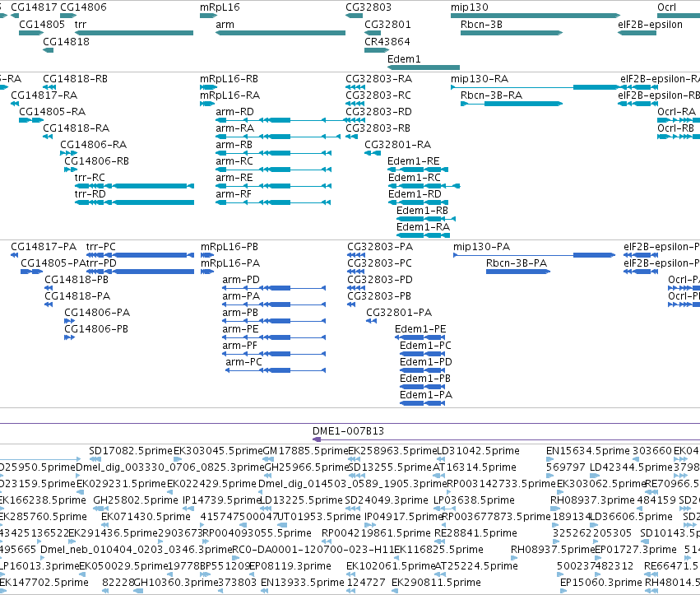Click the mRpL16-RB transcript
The image size is (700, 595).
click(x=208, y=87)
